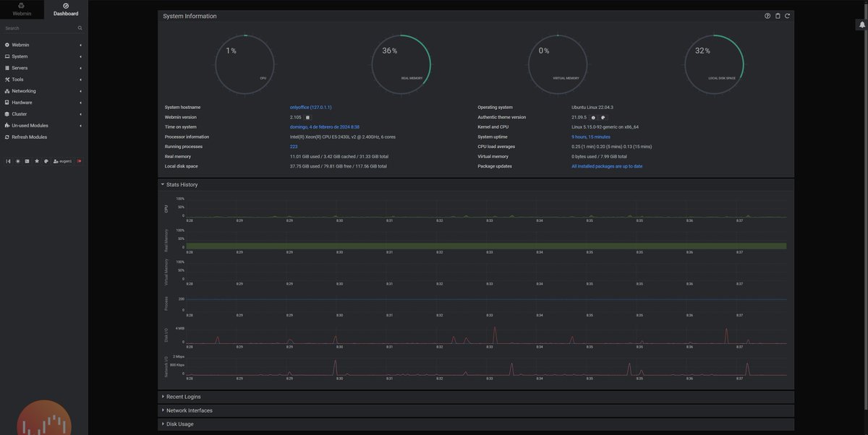Viewport: 868px width, 435px height.
Task: Click the refresh icon in System Information header
Action: tap(787, 16)
